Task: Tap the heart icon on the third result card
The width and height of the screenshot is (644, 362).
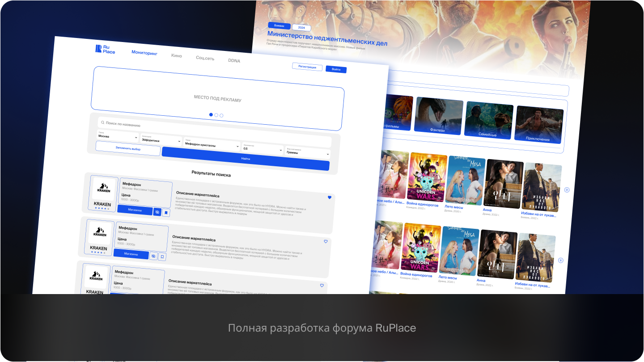Action: 322,285
